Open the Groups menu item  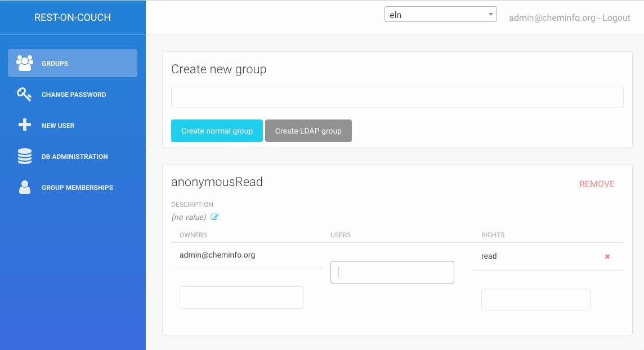pyautogui.click(x=73, y=63)
